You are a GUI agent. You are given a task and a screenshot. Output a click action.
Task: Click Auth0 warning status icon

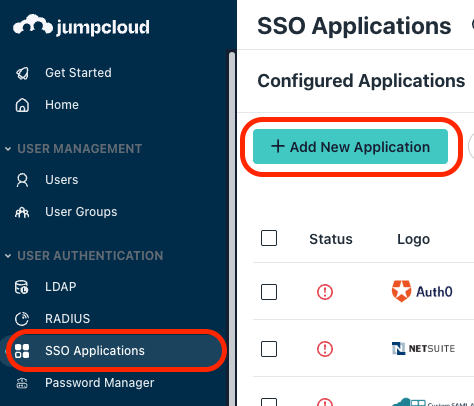(x=325, y=292)
